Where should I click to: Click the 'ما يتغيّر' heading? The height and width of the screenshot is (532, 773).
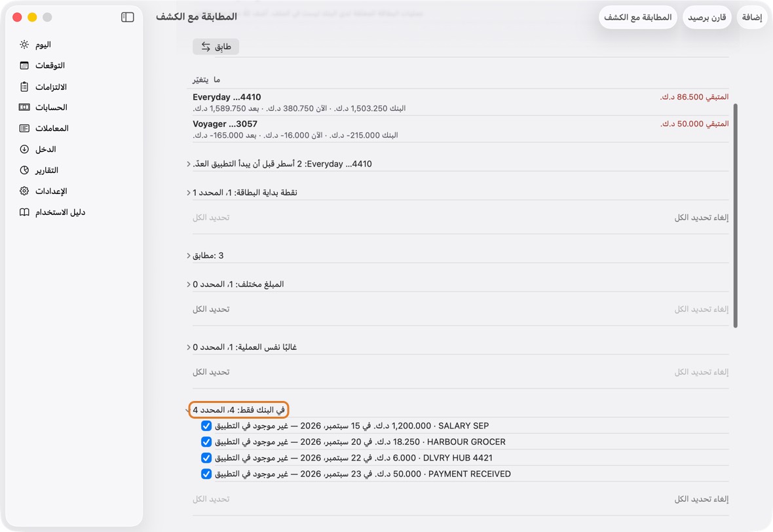(206, 80)
